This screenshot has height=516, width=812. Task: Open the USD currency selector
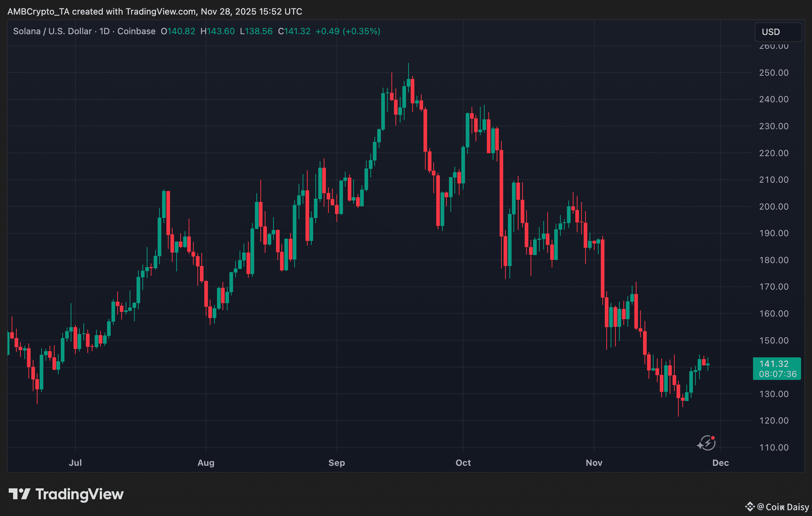[x=778, y=32]
